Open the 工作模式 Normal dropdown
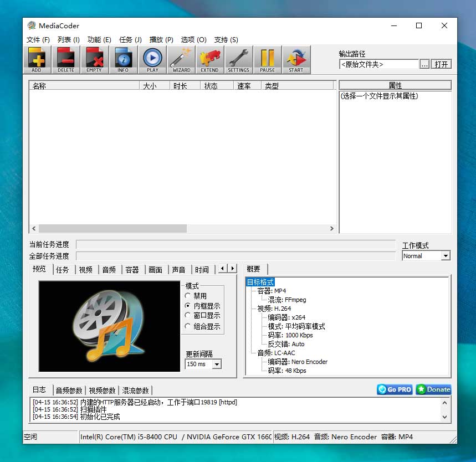Screen dimensions: 476x462 pos(426,256)
